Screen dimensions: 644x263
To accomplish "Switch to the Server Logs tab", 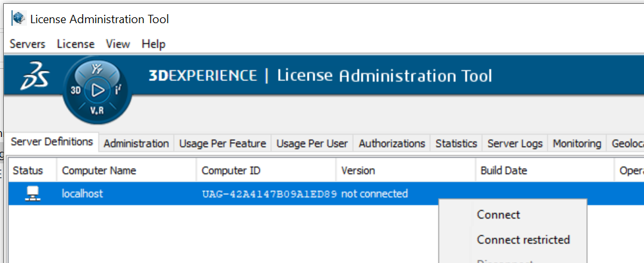I will click(x=515, y=143).
